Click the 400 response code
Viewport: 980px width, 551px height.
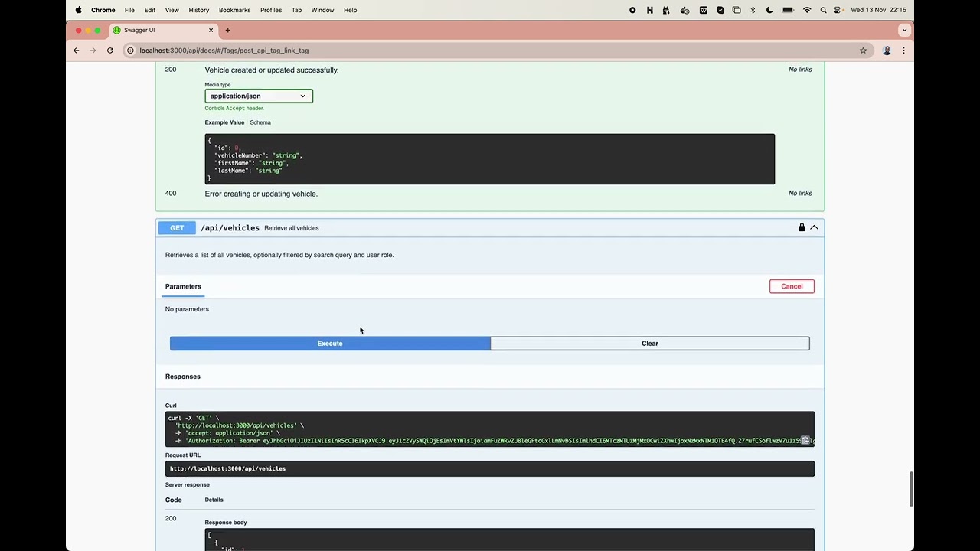171,194
